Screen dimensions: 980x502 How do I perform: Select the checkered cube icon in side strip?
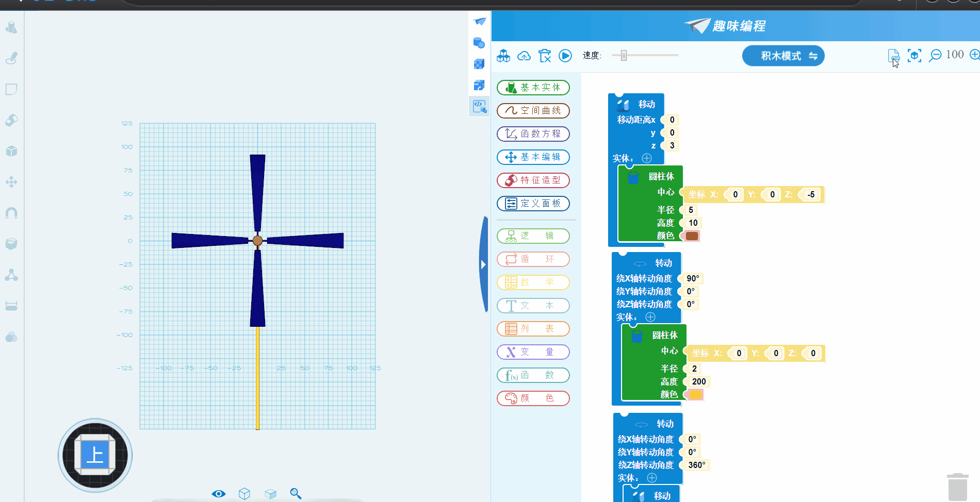[479, 63]
